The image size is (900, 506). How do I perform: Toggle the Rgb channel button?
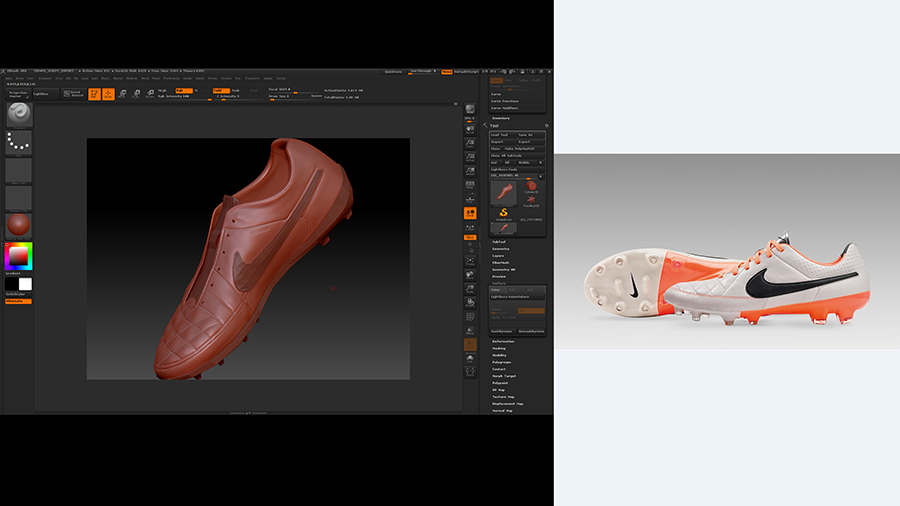[183, 90]
